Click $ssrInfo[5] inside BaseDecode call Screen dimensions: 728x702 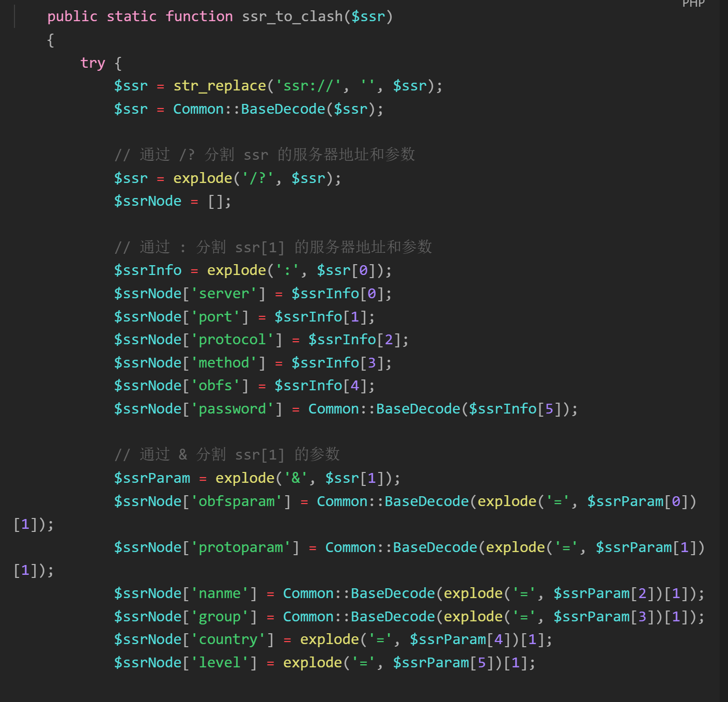tap(516, 409)
